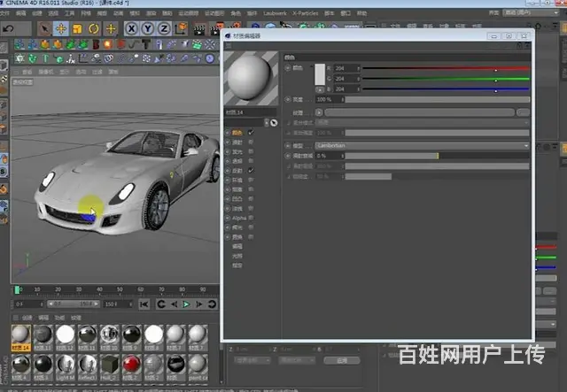Toggle the Y axis lock

coord(148,29)
